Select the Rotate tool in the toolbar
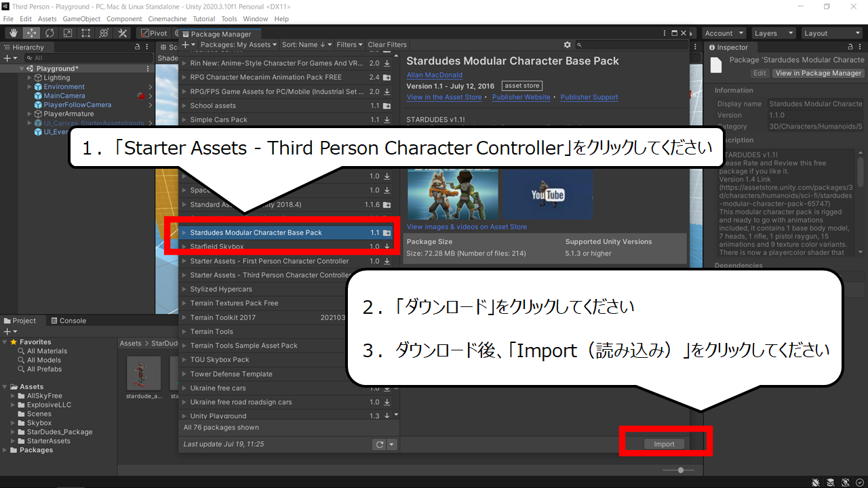The height and width of the screenshot is (488, 868). (x=50, y=33)
